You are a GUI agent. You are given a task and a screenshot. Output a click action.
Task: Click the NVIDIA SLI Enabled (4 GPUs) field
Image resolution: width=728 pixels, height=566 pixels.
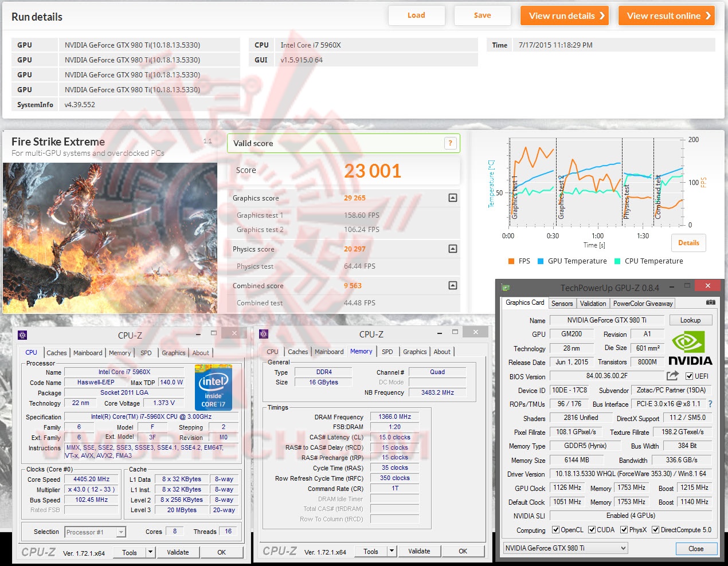631,516
